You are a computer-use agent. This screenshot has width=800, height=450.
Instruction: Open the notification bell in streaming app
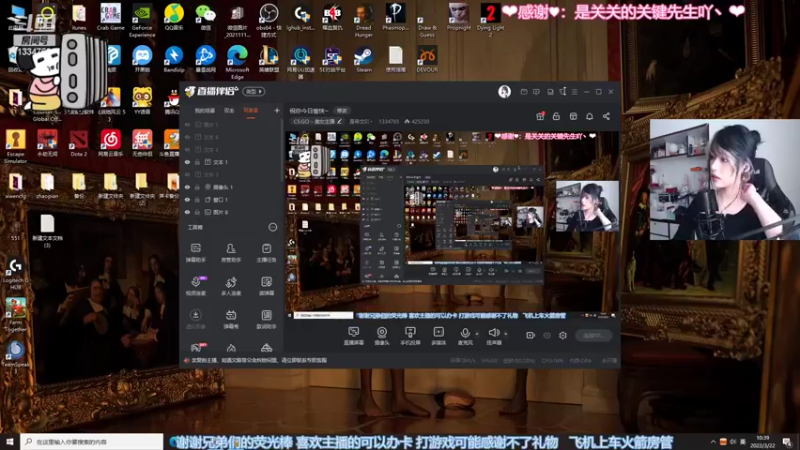pyautogui.click(x=589, y=116)
